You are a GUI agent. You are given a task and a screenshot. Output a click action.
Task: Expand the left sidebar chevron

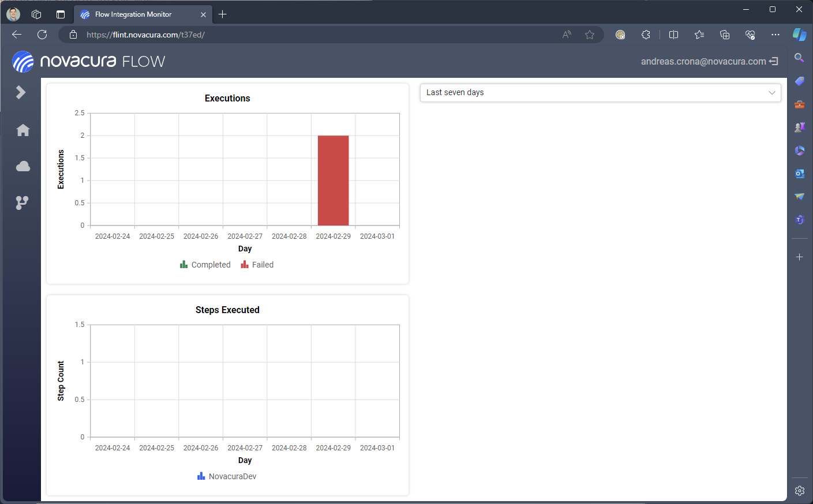click(21, 92)
